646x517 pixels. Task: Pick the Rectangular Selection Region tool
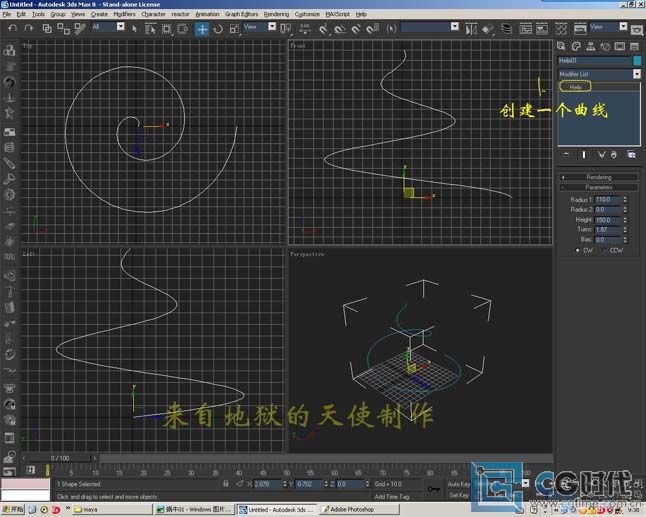pos(166,29)
